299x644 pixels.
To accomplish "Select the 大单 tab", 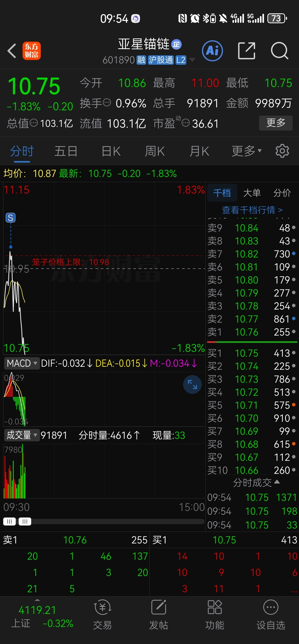I will coord(252,193).
